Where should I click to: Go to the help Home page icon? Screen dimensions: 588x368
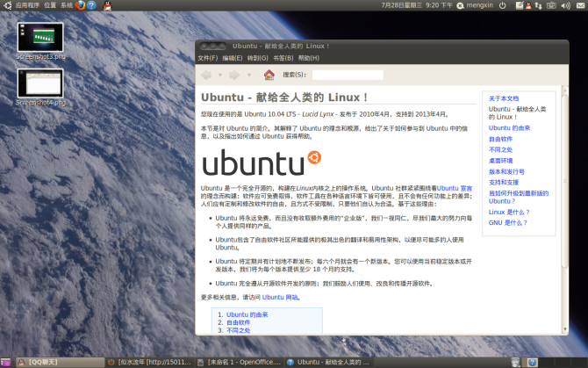click(269, 75)
